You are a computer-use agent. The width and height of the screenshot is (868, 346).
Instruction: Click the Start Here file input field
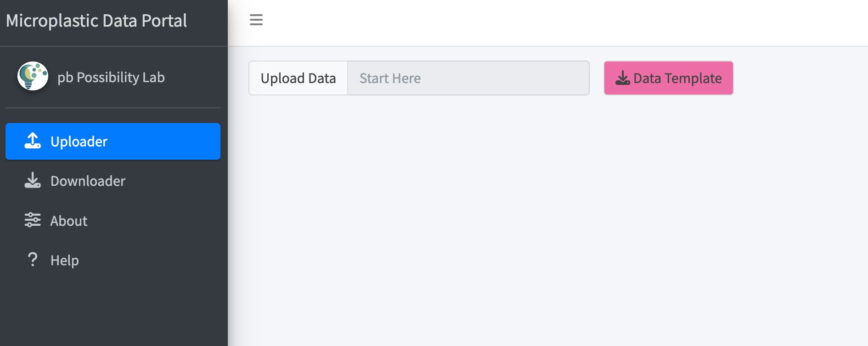click(x=468, y=78)
